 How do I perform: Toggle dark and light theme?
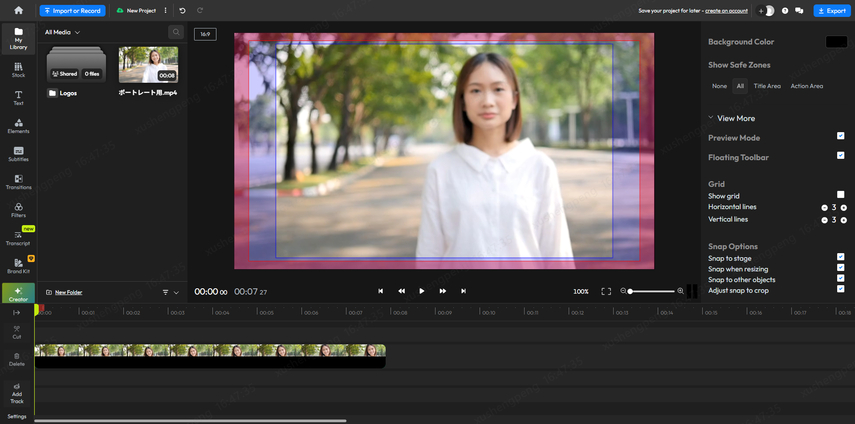766,10
